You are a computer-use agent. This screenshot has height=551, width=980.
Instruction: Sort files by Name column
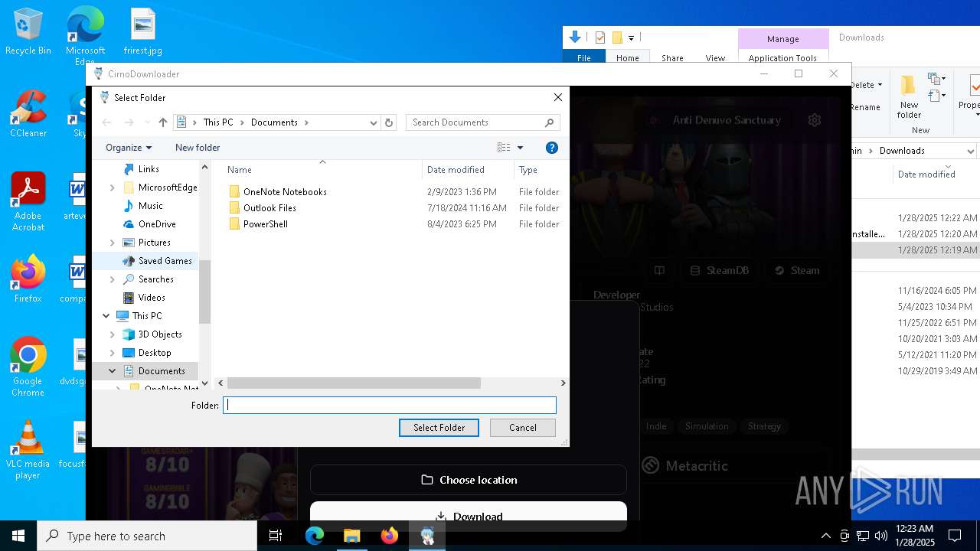pyautogui.click(x=240, y=170)
